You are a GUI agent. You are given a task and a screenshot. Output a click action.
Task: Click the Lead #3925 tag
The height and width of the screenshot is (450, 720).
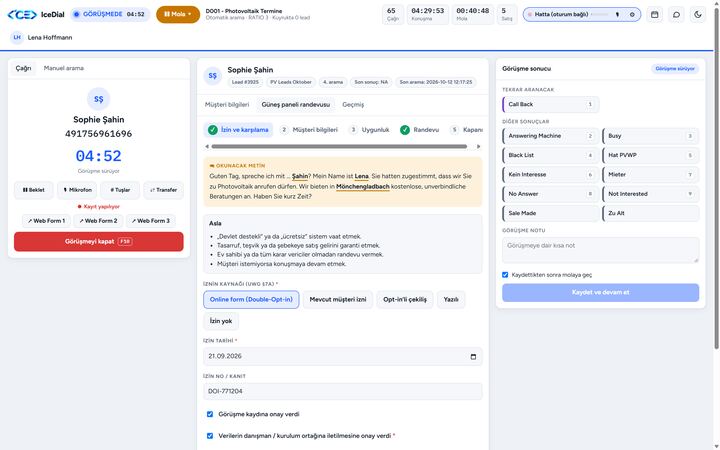tap(245, 82)
